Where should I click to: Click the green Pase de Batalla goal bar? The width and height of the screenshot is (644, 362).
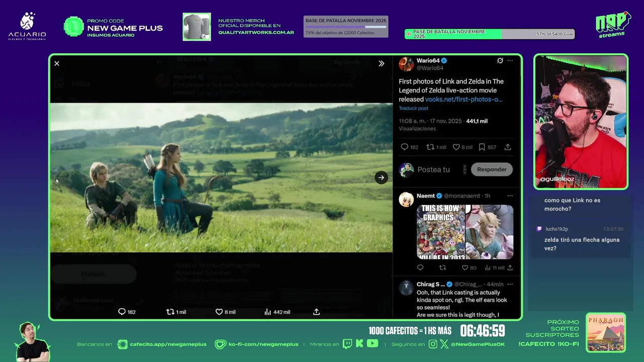coord(490,34)
